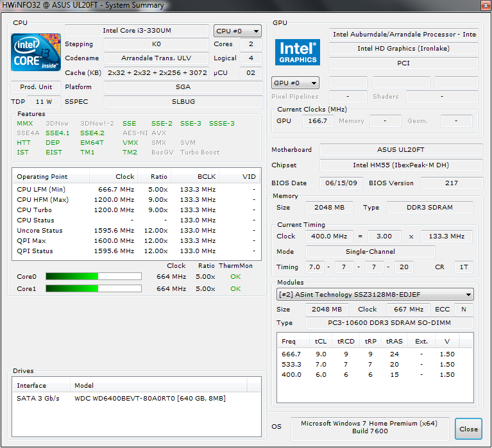This screenshot has width=492, height=448.
Task: Select the Uncore Status row
Action: 137,231
